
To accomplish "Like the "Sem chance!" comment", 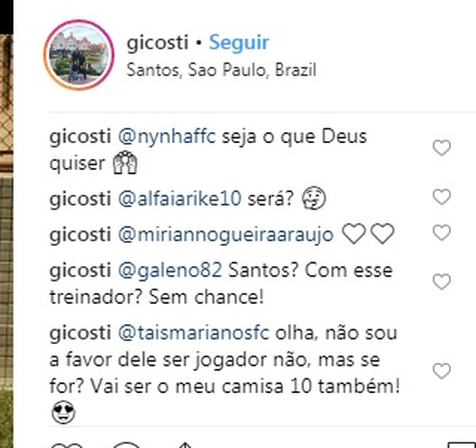I will 441,282.
